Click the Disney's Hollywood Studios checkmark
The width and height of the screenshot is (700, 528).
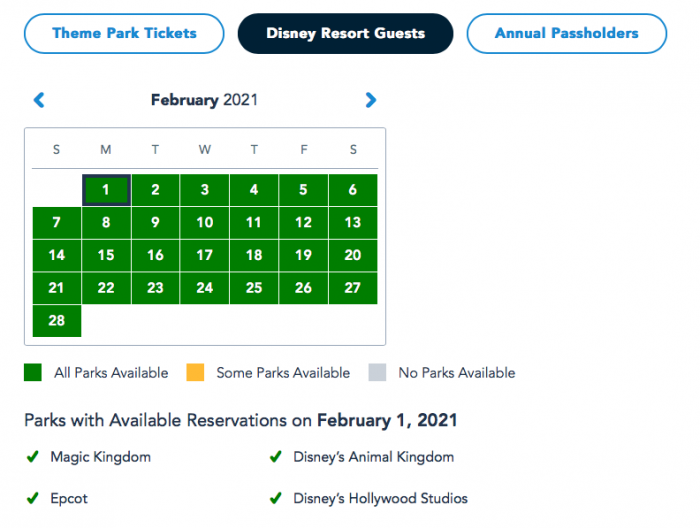pos(275,498)
